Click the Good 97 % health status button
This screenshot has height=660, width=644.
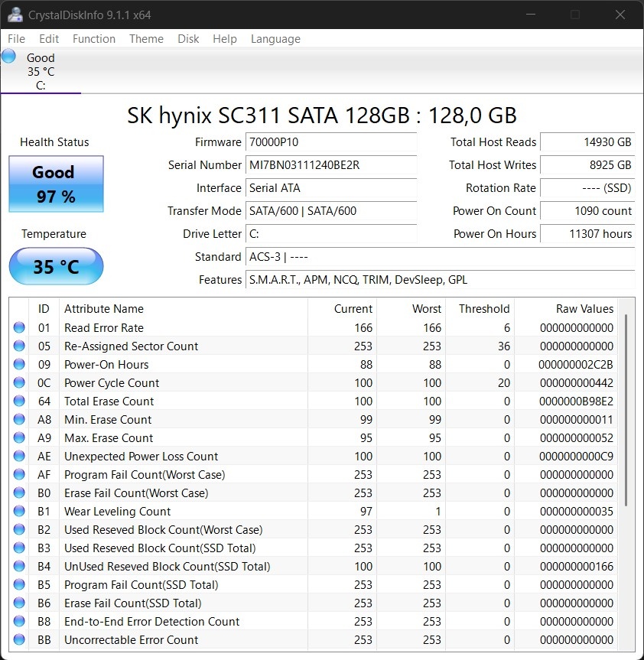[56, 184]
